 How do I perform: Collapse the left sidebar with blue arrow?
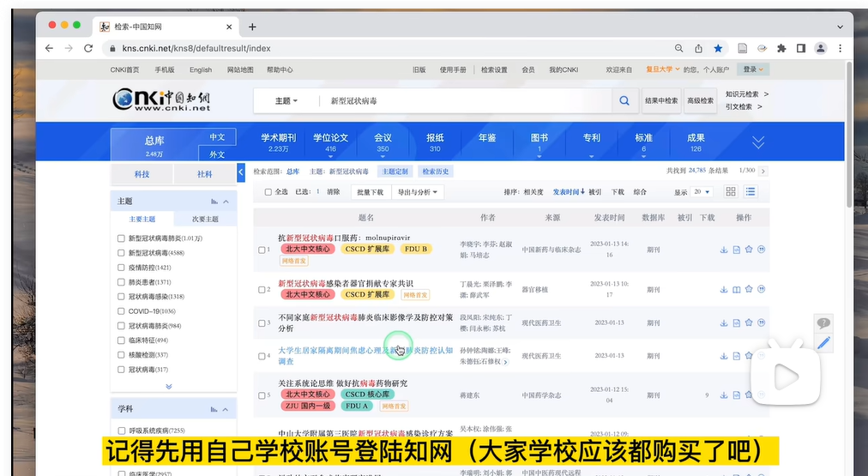241,172
